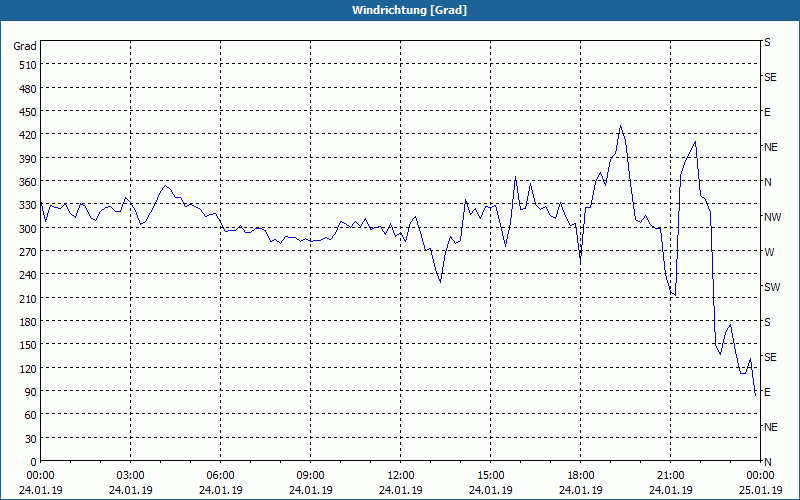The width and height of the screenshot is (800, 500).
Task: Click the 180 degree y-axis label
Action: click(x=28, y=322)
